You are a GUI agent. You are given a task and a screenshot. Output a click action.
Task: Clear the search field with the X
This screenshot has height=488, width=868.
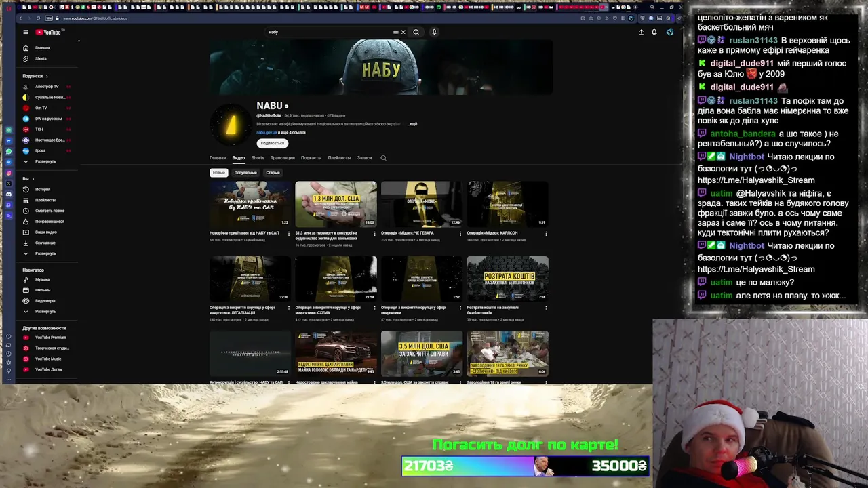[403, 32]
